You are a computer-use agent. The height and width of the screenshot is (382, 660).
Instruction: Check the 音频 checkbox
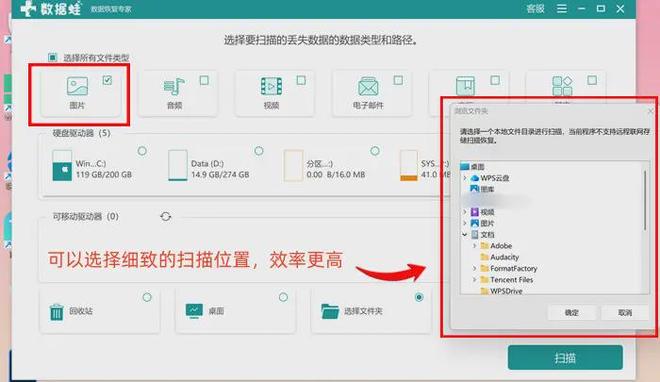tap(204, 80)
